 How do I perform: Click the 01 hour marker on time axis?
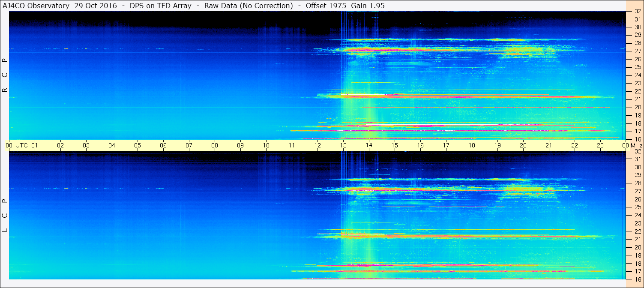click(x=35, y=145)
